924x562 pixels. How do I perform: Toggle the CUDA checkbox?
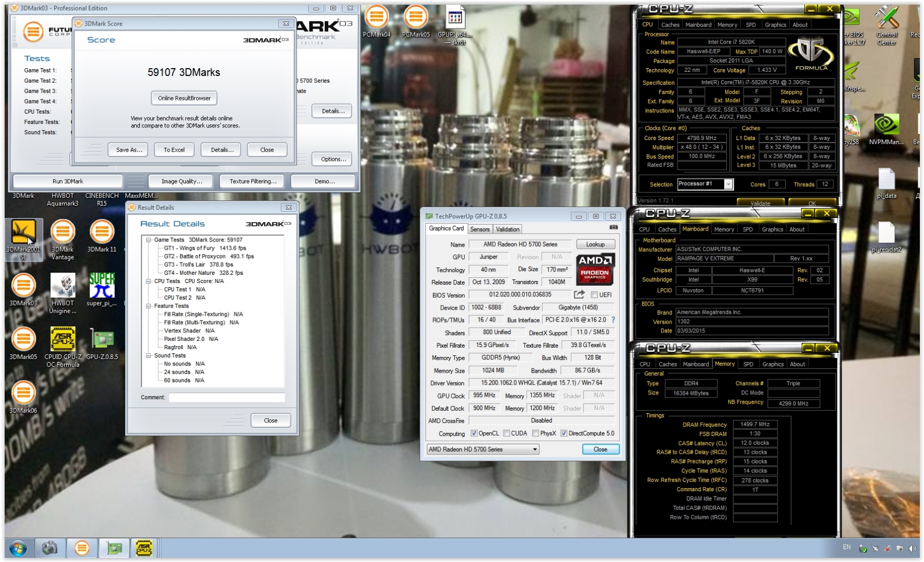click(x=506, y=433)
